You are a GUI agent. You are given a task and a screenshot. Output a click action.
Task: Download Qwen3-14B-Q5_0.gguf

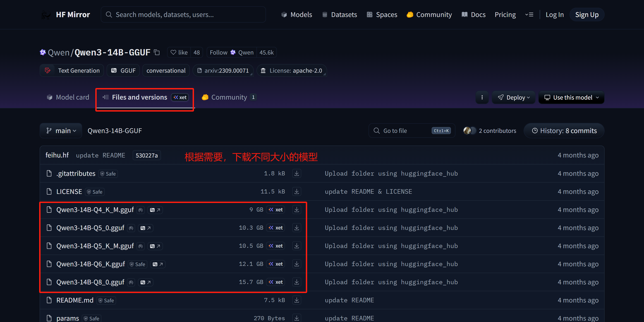[x=297, y=228]
